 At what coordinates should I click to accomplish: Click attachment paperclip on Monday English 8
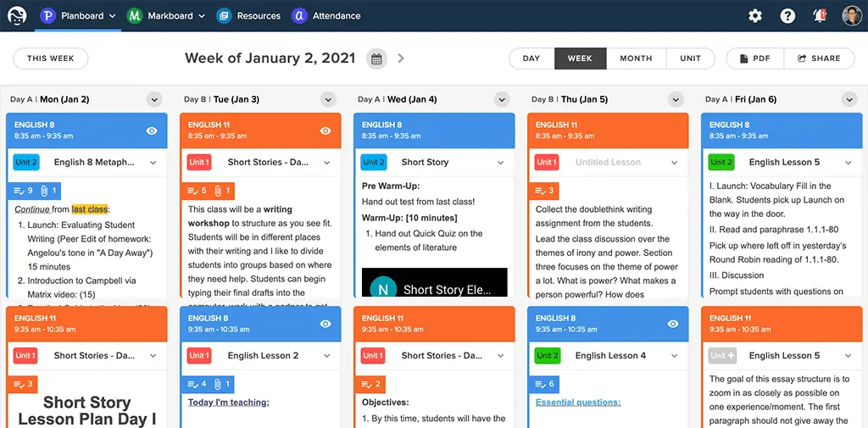coord(48,191)
